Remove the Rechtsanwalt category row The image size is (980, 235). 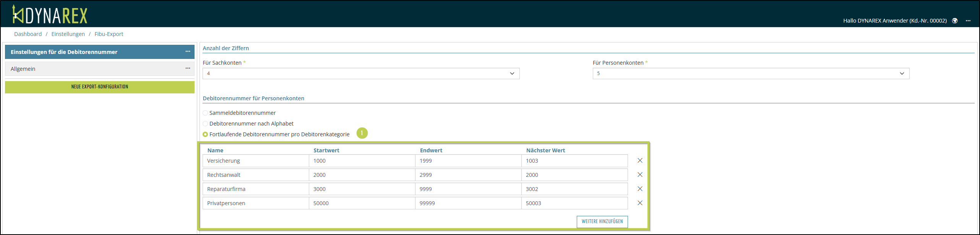tap(640, 175)
